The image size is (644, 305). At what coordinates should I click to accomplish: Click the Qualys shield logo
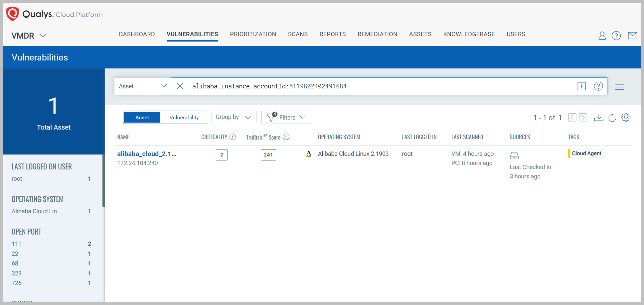coord(13,14)
